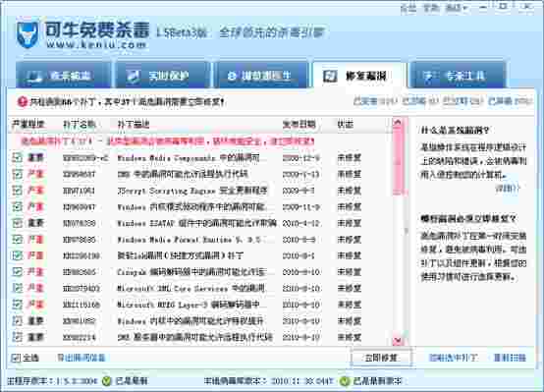Sort by the 补丁名称 column header
Screen dimensions: 544x392
point(79,125)
